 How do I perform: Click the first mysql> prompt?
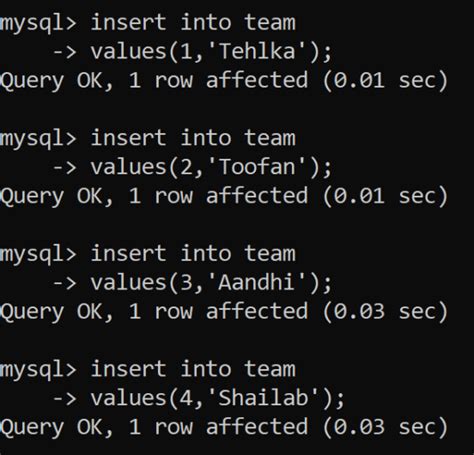(x=38, y=24)
